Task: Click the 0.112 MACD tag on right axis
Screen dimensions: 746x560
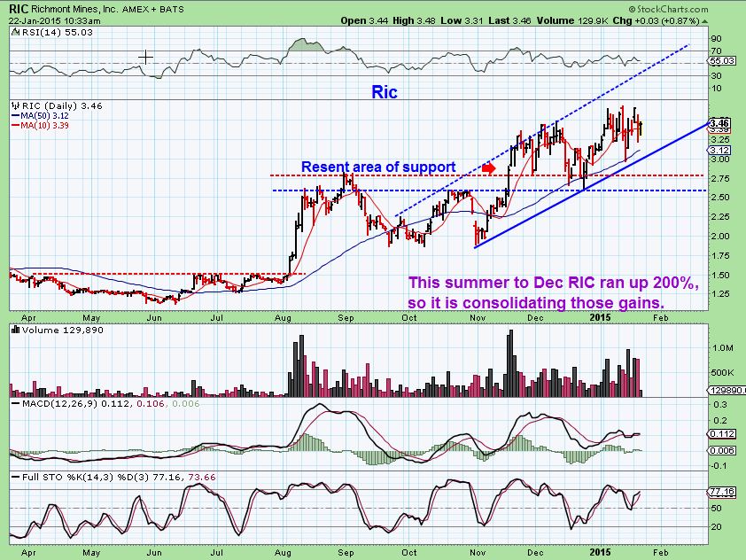Action: 722,434
